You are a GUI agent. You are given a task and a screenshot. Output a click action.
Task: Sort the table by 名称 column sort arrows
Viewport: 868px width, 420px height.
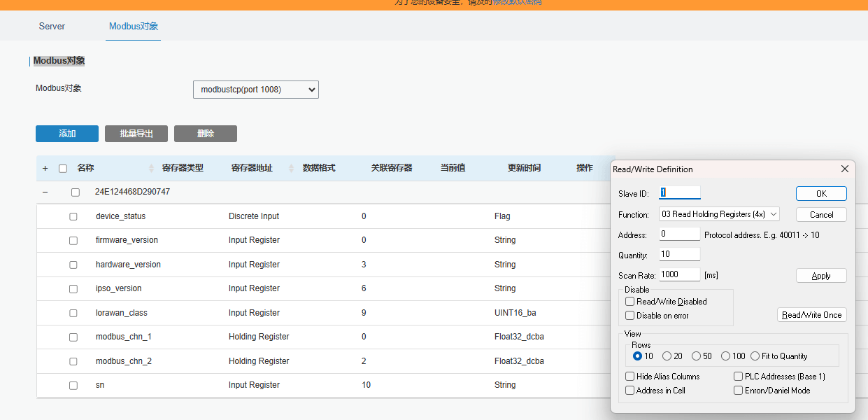pyautogui.click(x=152, y=169)
